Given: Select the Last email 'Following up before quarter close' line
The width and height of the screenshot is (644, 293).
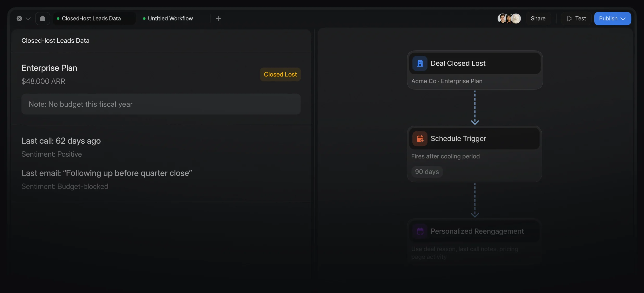Looking at the screenshot, I should [107, 173].
